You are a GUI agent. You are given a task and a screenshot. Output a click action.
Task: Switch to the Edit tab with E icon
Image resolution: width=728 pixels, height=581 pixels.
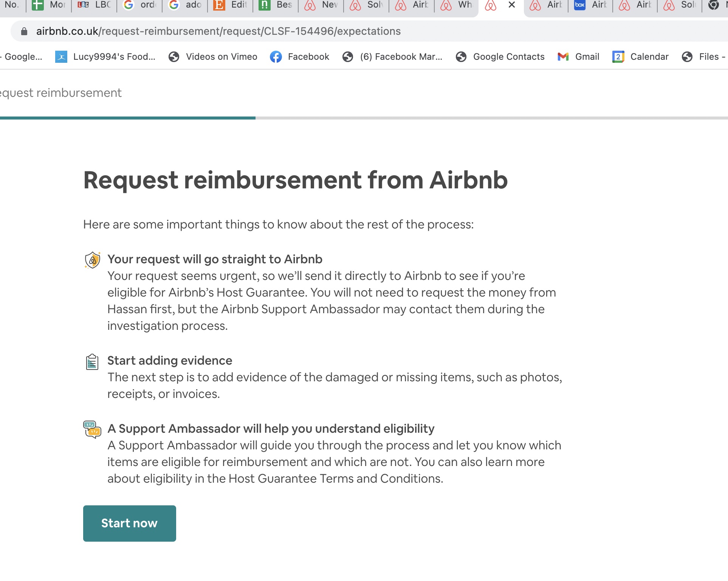click(231, 5)
